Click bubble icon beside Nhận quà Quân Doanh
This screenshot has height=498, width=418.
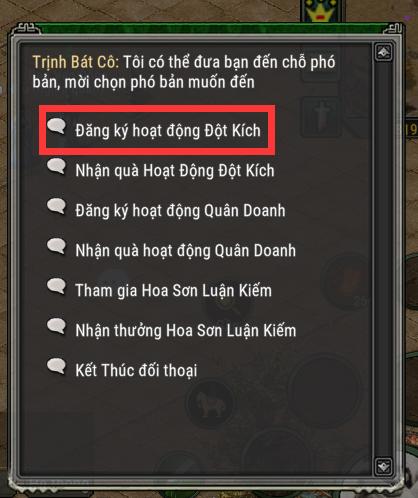(57, 246)
